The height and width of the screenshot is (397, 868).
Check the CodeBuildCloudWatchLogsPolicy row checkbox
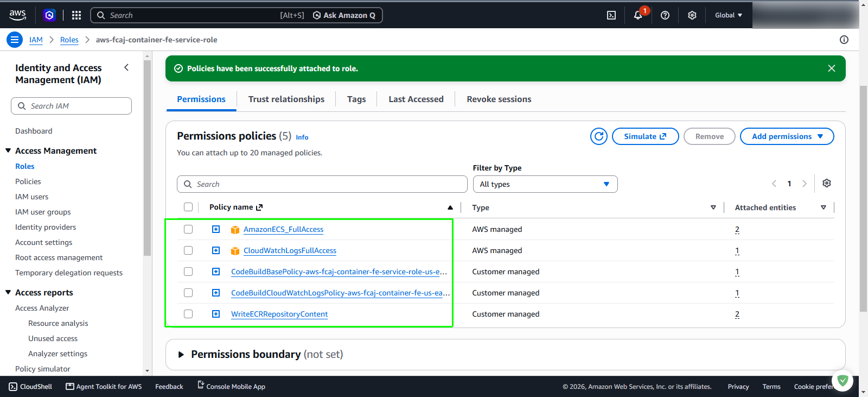tap(188, 293)
